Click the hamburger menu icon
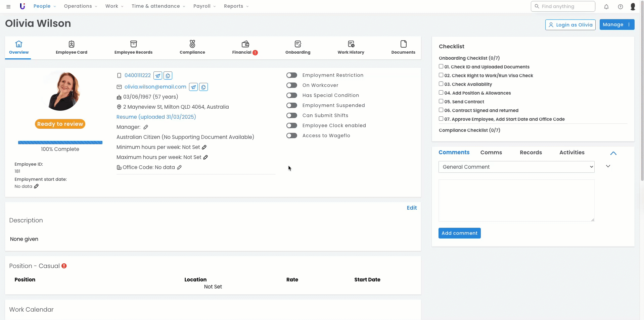This screenshot has width=644, height=320. click(x=8, y=7)
